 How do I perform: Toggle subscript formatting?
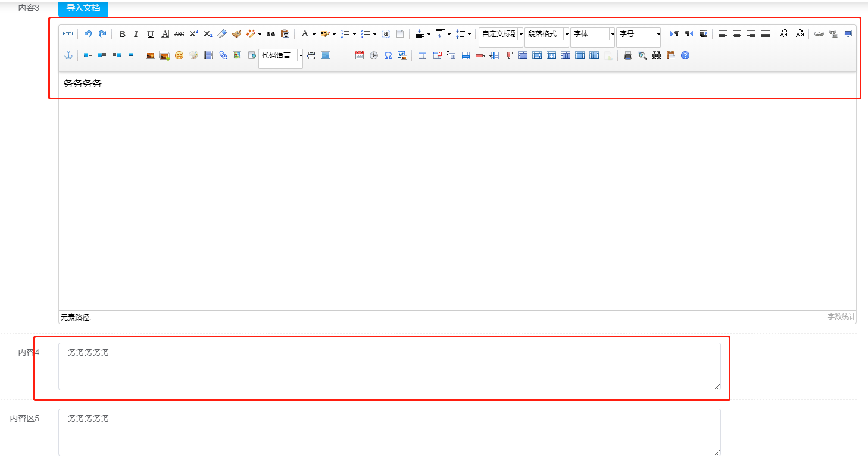pos(208,34)
